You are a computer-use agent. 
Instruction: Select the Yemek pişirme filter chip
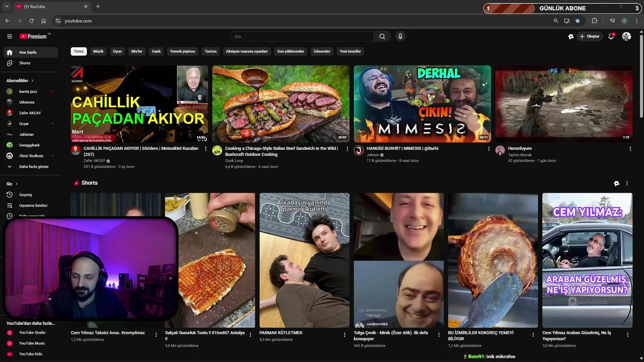click(183, 51)
